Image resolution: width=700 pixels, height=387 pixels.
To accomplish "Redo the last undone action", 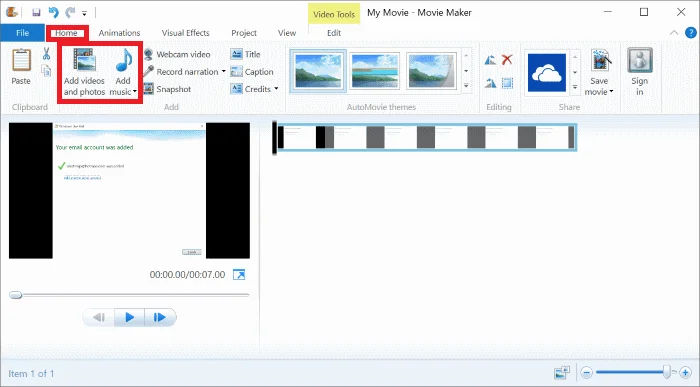I will [70, 12].
